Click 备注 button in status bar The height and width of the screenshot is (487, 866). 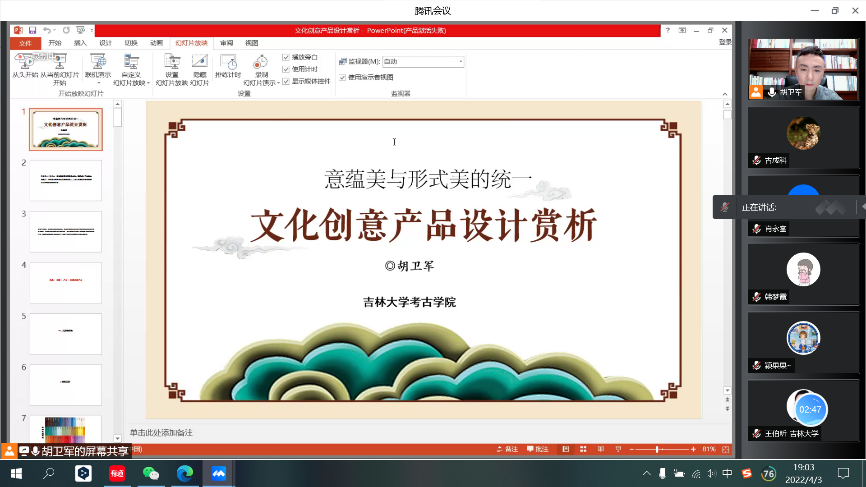pos(509,450)
